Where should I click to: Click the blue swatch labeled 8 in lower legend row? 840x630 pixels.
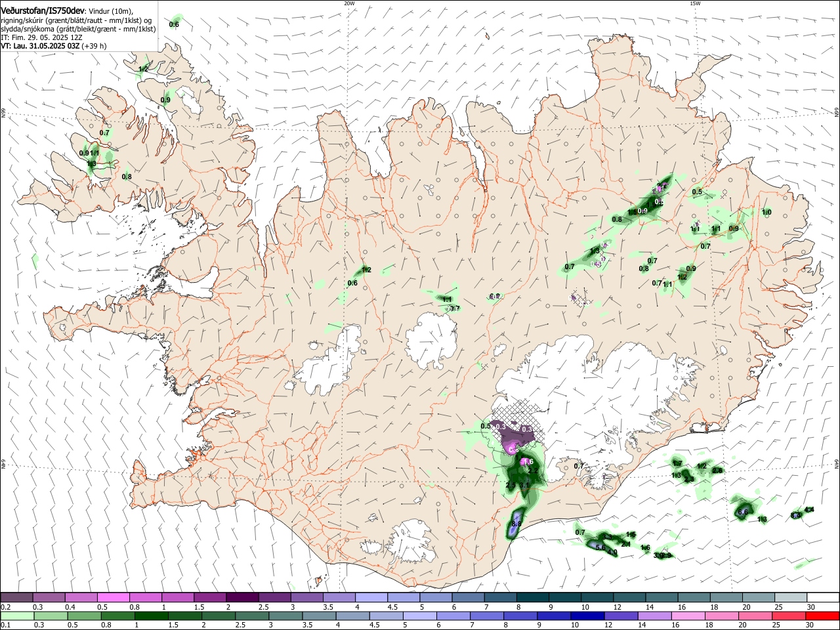[x=520, y=616]
